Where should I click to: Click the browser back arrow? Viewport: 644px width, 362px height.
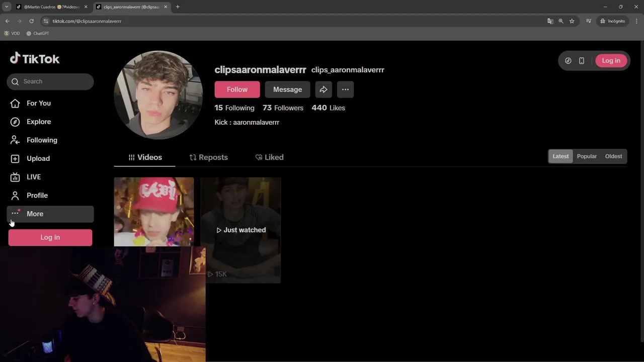pyautogui.click(x=7, y=21)
